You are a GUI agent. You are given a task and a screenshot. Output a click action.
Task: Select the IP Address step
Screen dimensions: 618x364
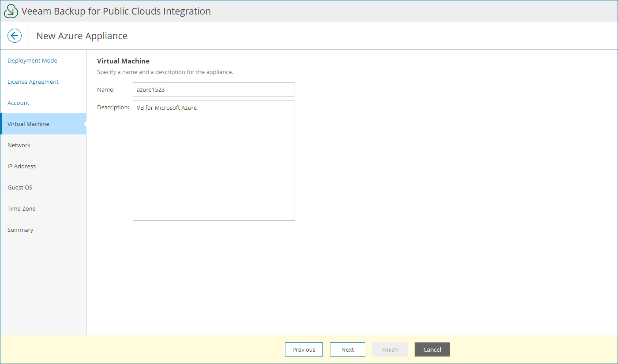tap(21, 166)
